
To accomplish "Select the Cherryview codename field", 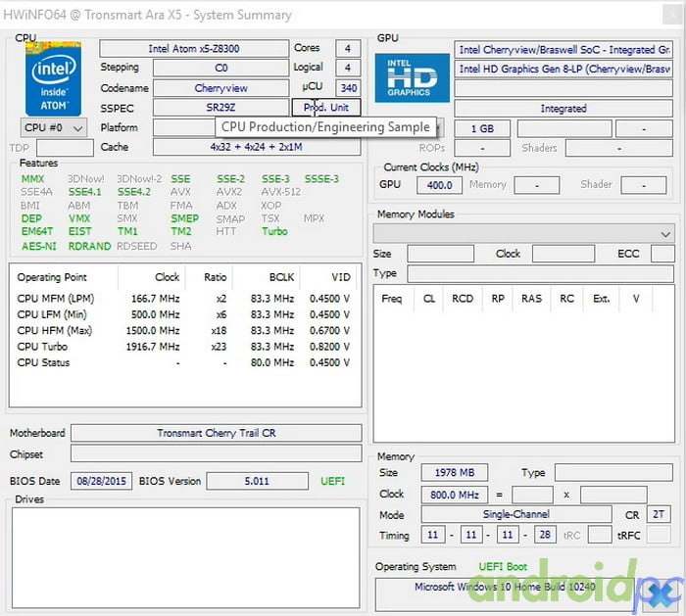I will [x=220, y=88].
